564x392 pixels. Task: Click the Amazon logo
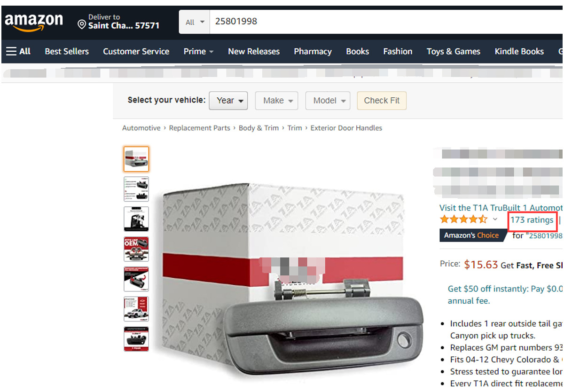point(33,22)
